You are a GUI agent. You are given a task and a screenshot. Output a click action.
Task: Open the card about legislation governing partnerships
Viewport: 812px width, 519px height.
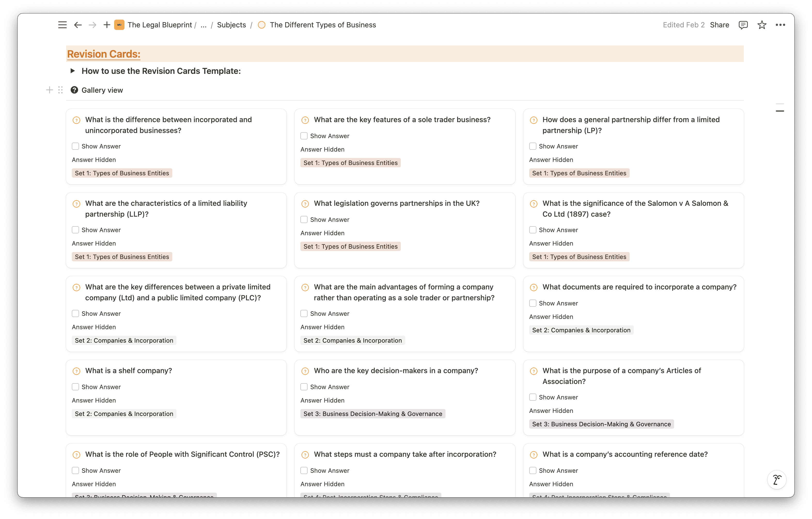[x=396, y=203]
